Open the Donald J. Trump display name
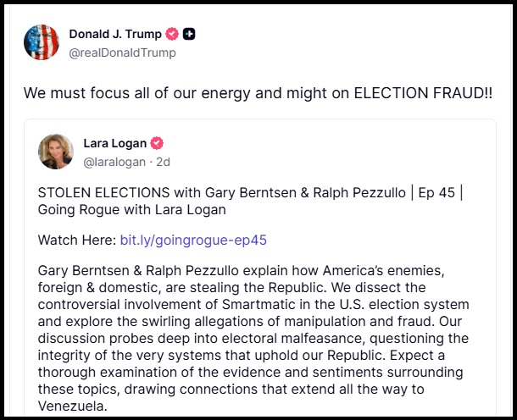 [x=115, y=34]
